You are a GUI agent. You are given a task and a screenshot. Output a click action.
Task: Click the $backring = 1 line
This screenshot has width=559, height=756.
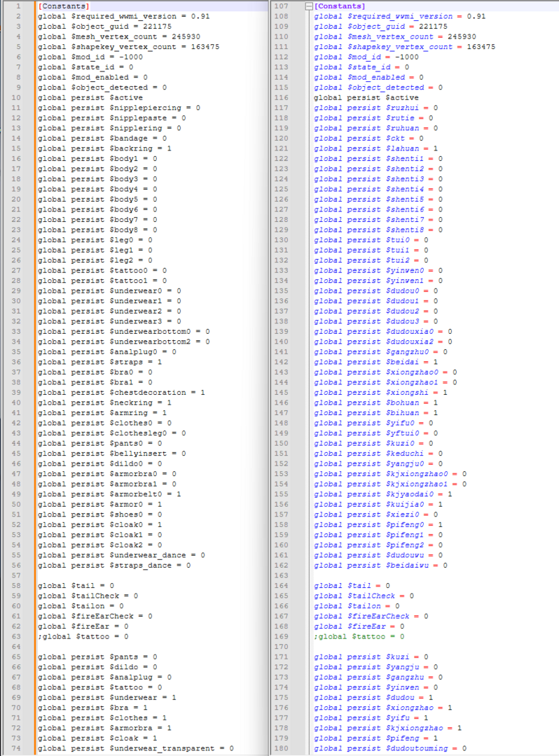pyautogui.click(x=104, y=148)
